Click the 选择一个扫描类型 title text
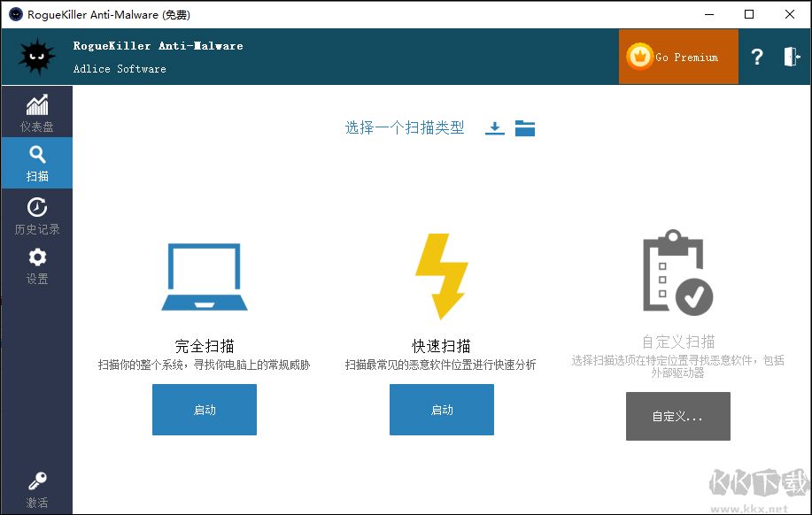The width and height of the screenshot is (812, 515). pos(405,127)
